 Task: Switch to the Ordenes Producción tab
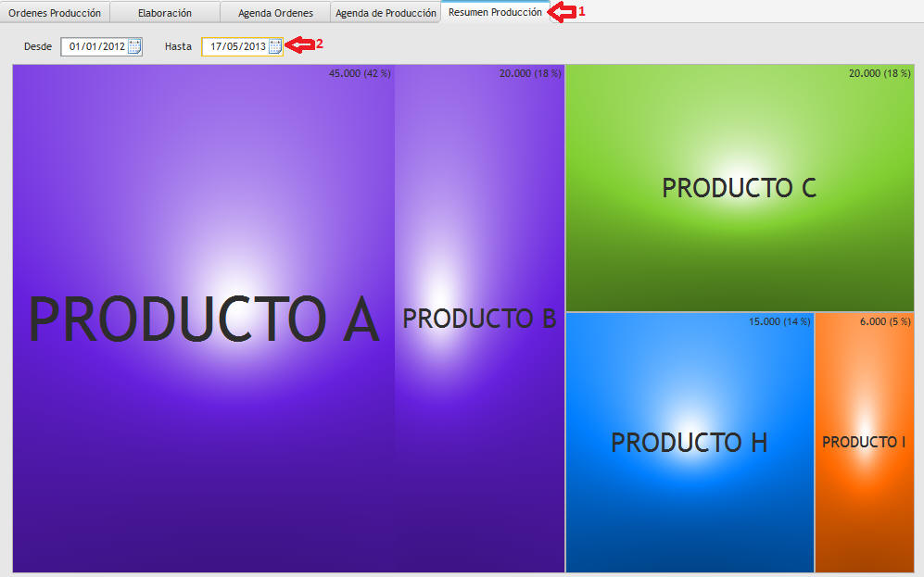click(55, 13)
